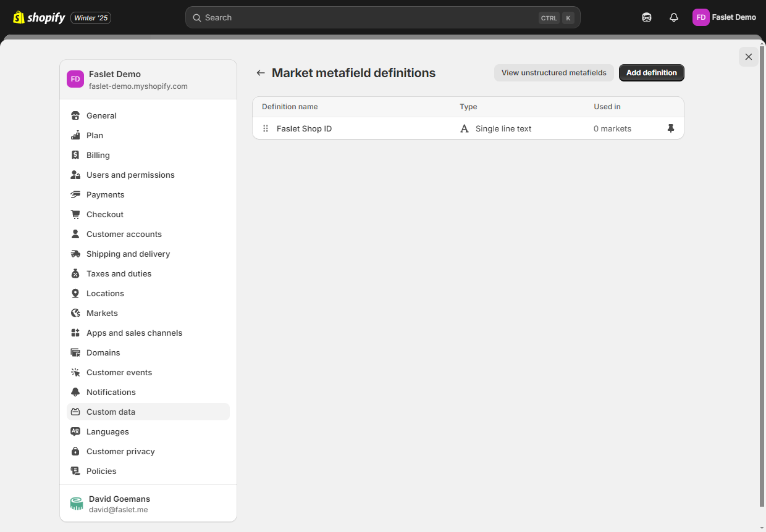Click the Markets globe icon
Image resolution: width=766 pixels, height=532 pixels.
pos(75,313)
